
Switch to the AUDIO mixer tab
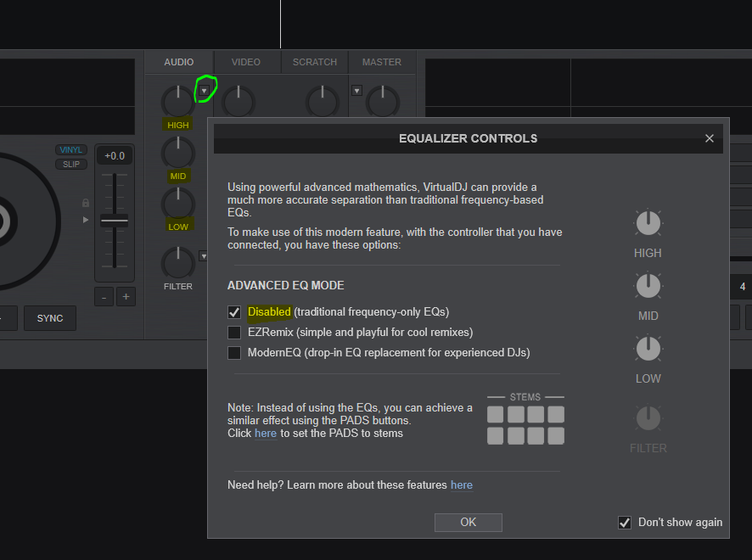coord(179,62)
